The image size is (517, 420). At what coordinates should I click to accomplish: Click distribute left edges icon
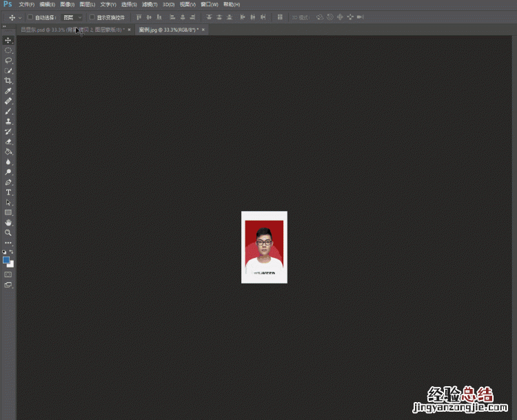pyautogui.click(x=243, y=17)
